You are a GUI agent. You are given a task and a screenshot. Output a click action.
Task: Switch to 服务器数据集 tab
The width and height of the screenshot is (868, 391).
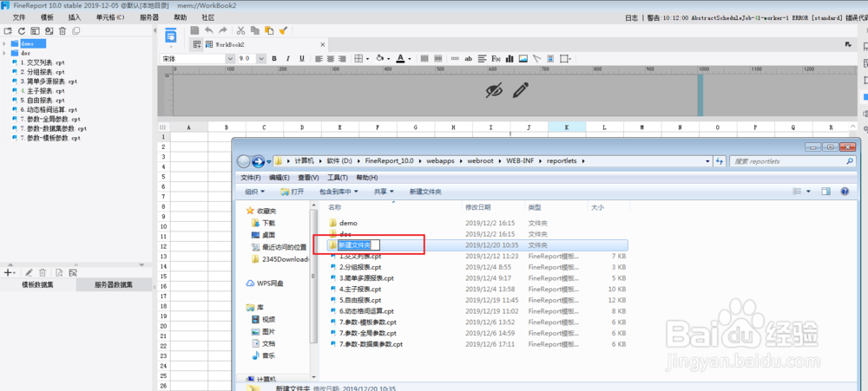coord(114,285)
